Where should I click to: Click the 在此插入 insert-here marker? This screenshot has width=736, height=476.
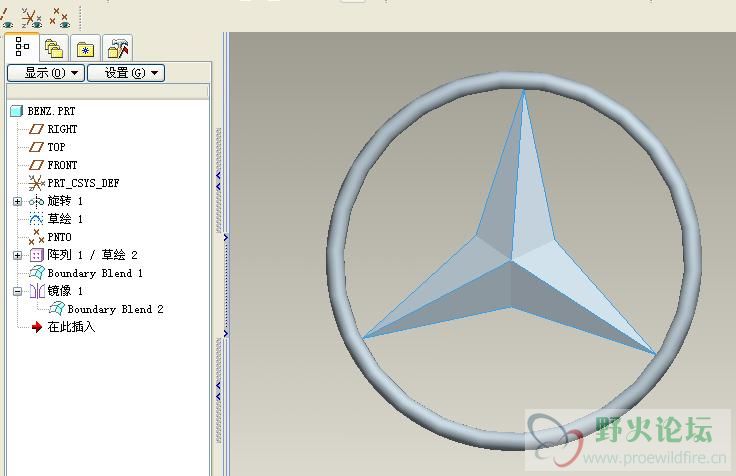pos(63,327)
